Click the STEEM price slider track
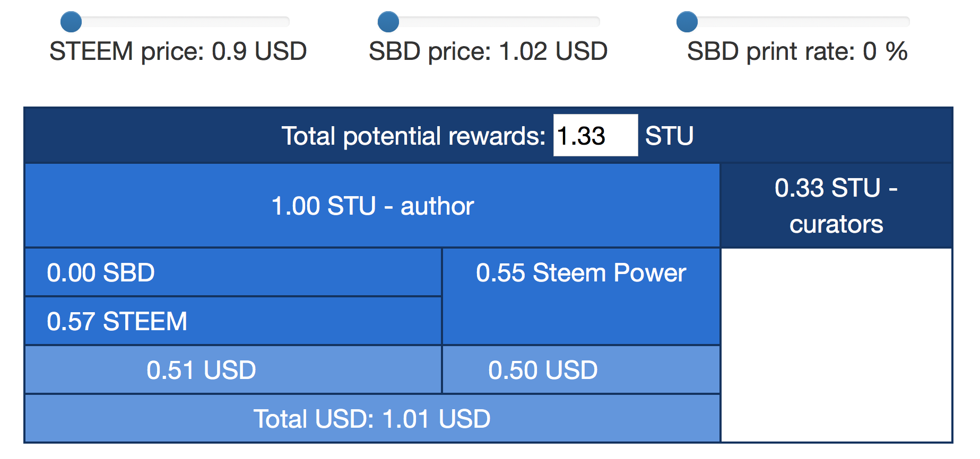 180,22
